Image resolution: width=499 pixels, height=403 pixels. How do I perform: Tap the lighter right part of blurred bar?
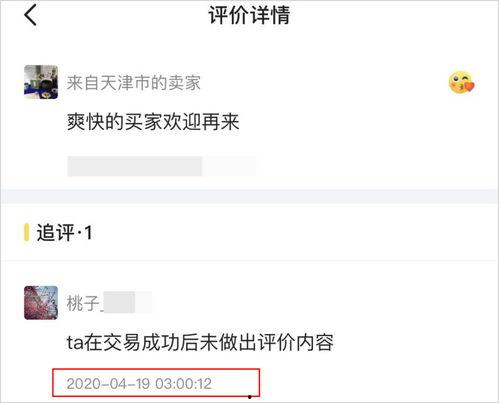[229, 166]
